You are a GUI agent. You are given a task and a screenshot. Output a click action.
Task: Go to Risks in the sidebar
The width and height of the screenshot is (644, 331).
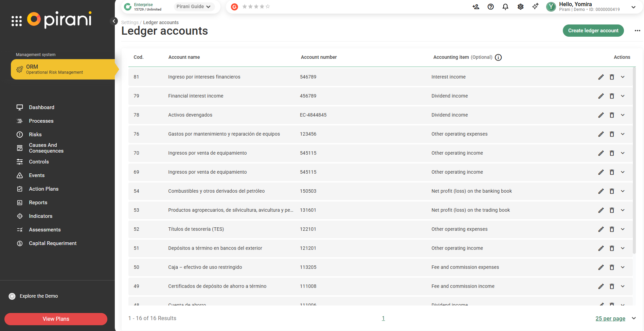35,135
